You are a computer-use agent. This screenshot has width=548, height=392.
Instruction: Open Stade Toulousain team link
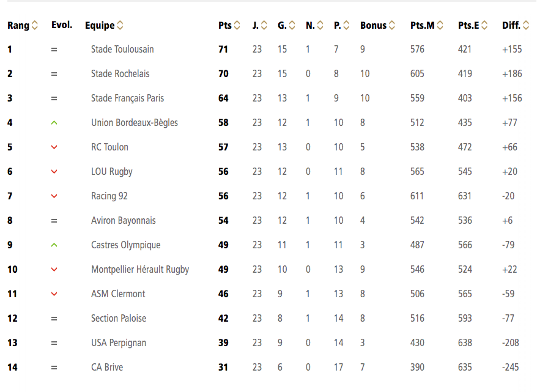click(122, 50)
